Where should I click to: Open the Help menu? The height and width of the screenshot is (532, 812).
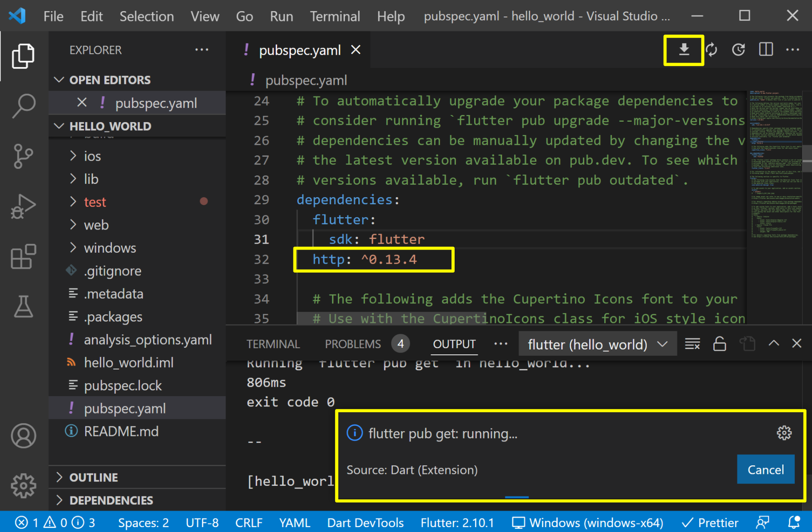coord(391,16)
